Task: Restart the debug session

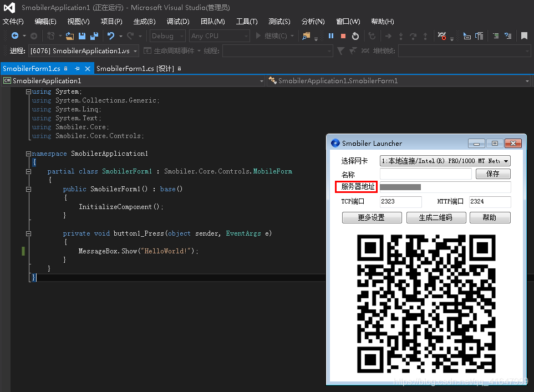Action: coord(355,36)
